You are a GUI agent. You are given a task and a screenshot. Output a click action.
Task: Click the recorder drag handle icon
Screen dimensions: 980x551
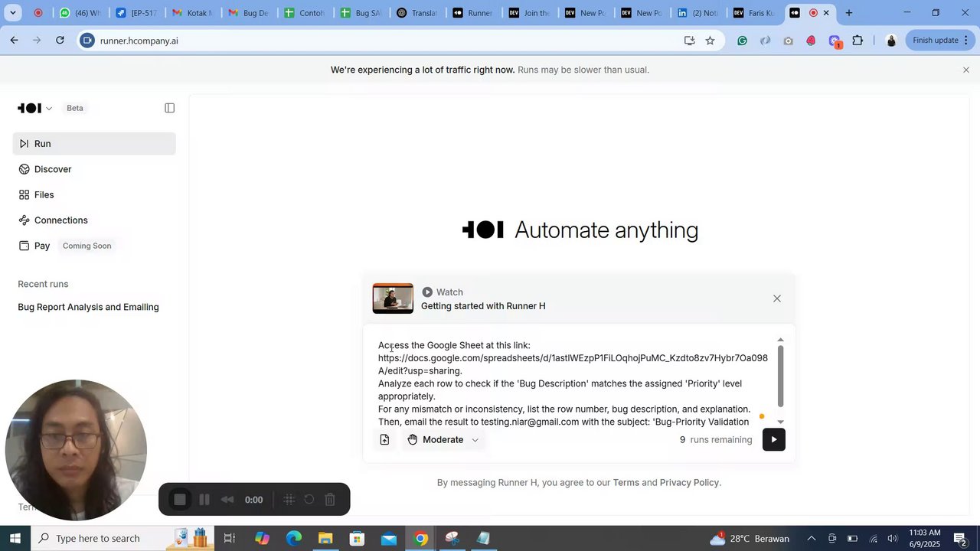tap(289, 500)
